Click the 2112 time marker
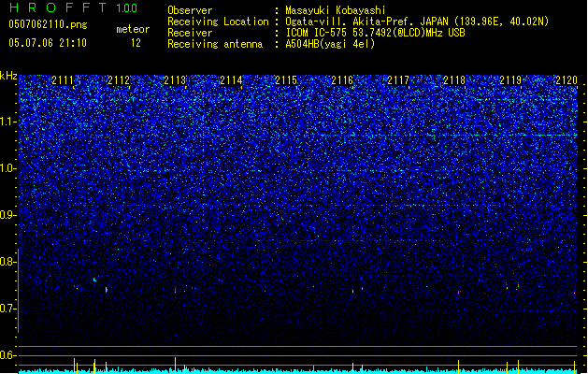 [x=119, y=80]
